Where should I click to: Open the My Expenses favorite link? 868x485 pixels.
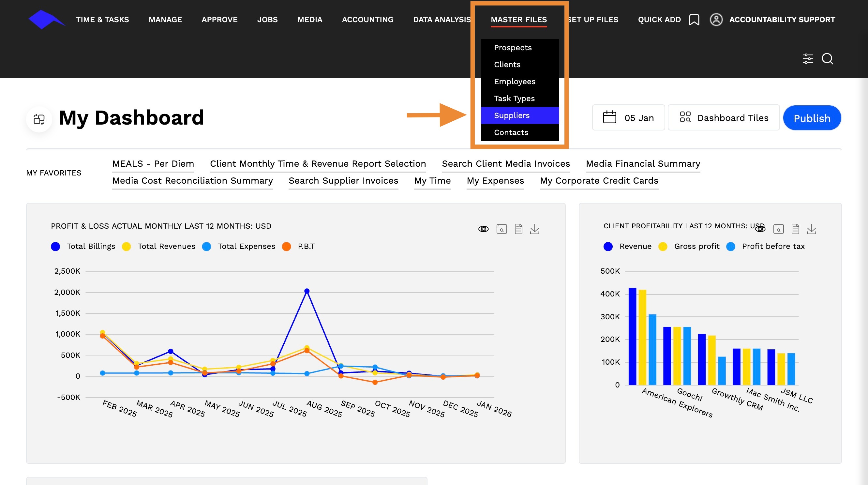(x=495, y=181)
